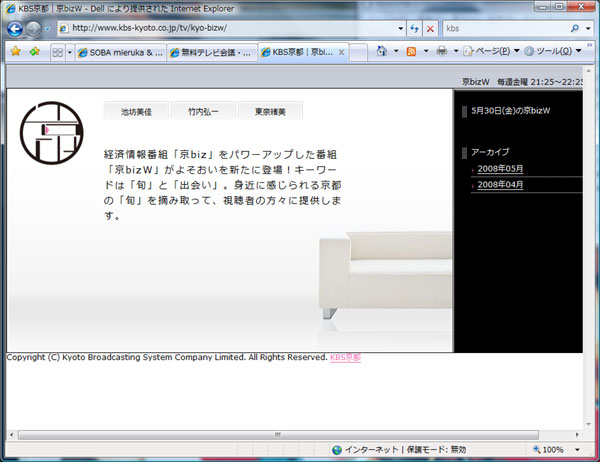600x462 pixels.
Task: Stop loading with the red X button
Action: [430, 29]
